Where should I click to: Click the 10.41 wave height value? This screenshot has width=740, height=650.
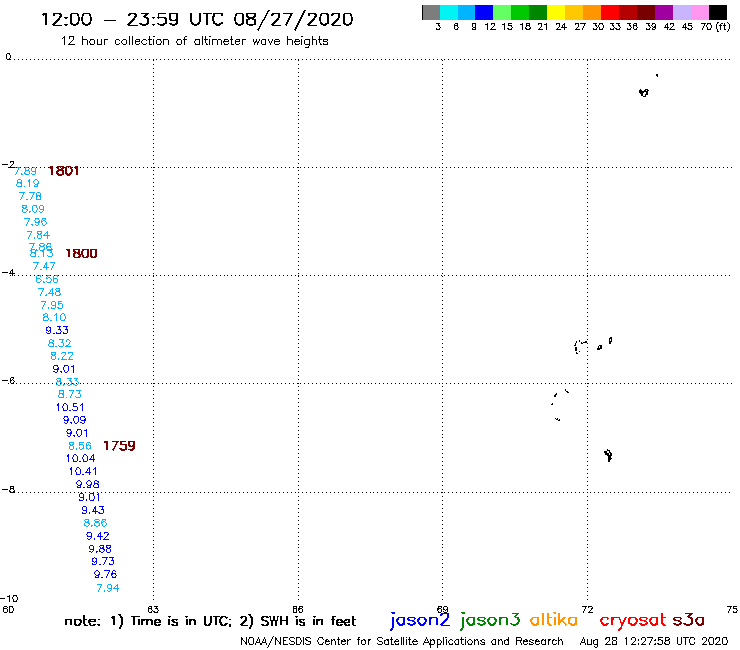pyautogui.click(x=83, y=471)
